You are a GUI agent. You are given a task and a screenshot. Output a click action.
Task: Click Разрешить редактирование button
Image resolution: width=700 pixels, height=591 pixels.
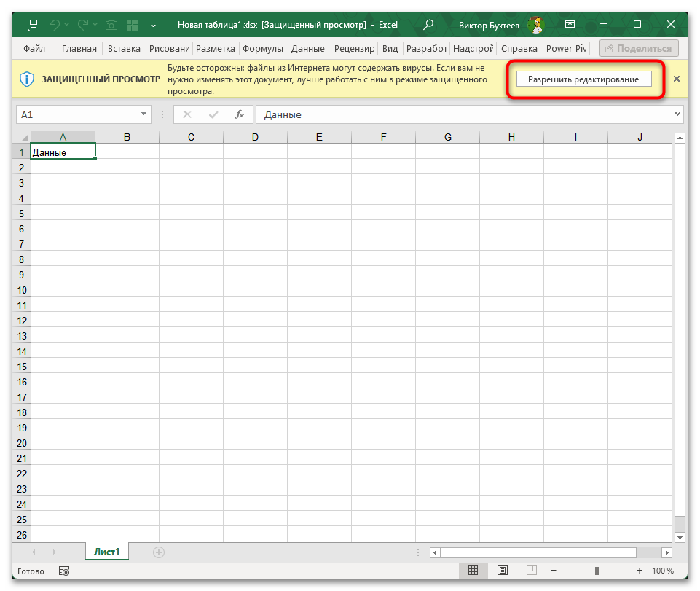pyautogui.click(x=583, y=79)
